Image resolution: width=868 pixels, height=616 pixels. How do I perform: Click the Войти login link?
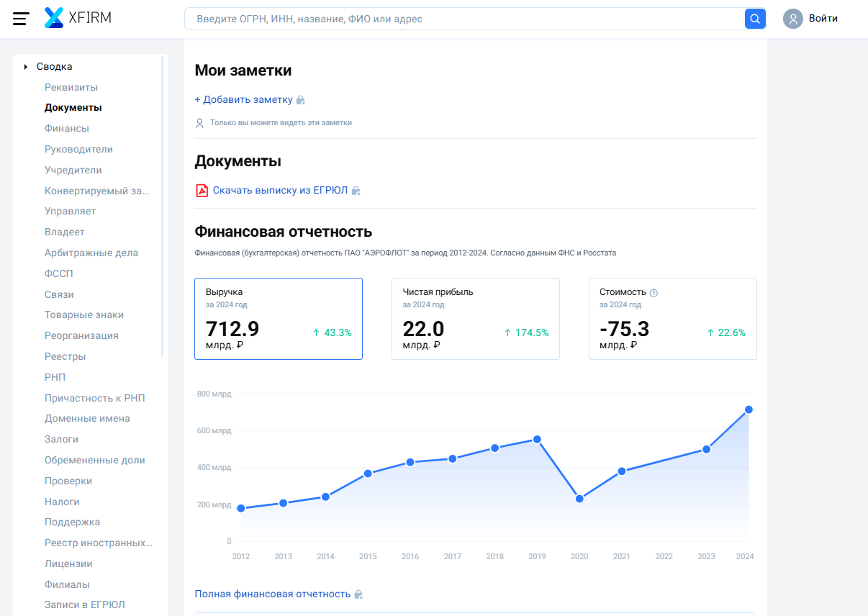tap(823, 19)
